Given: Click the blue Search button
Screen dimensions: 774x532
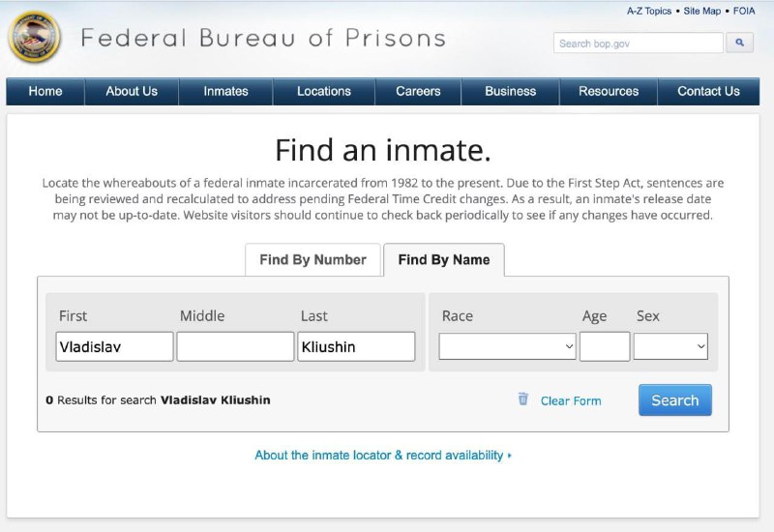Looking at the screenshot, I should click(674, 399).
